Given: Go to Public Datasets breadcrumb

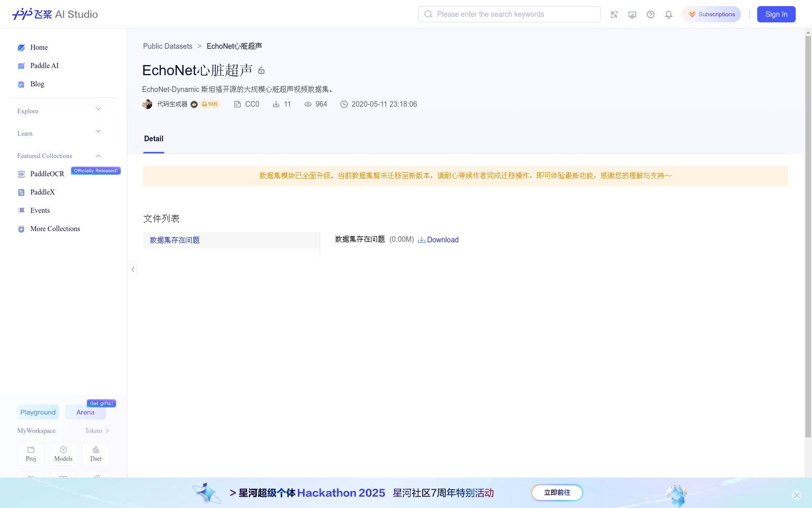Looking at the screenshot, I should point(167,46).
